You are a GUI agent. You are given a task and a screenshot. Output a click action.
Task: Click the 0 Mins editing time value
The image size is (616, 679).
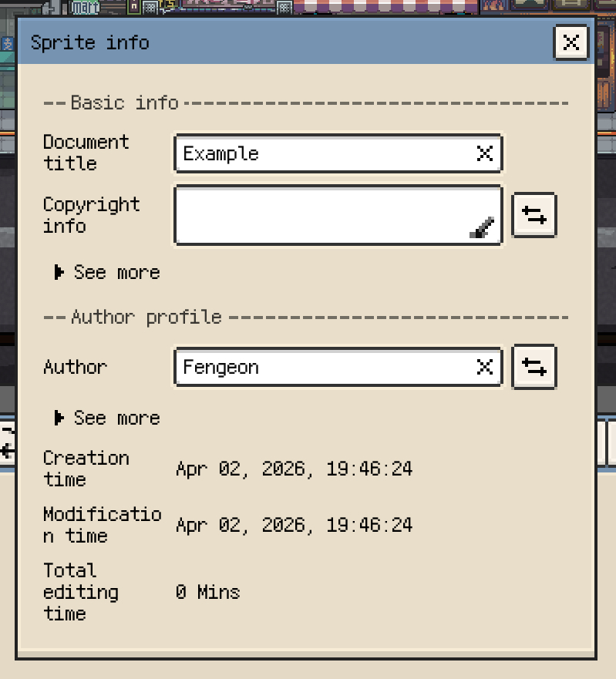207,592
